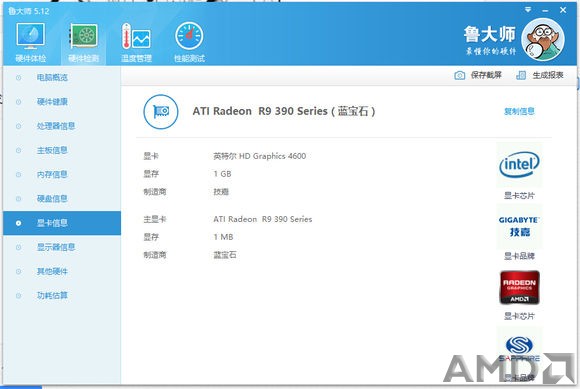This screenshot has width=580, height=389.
Task: Switch to the 硬件检测 hardware detection tab
Action: pos(84,42)
